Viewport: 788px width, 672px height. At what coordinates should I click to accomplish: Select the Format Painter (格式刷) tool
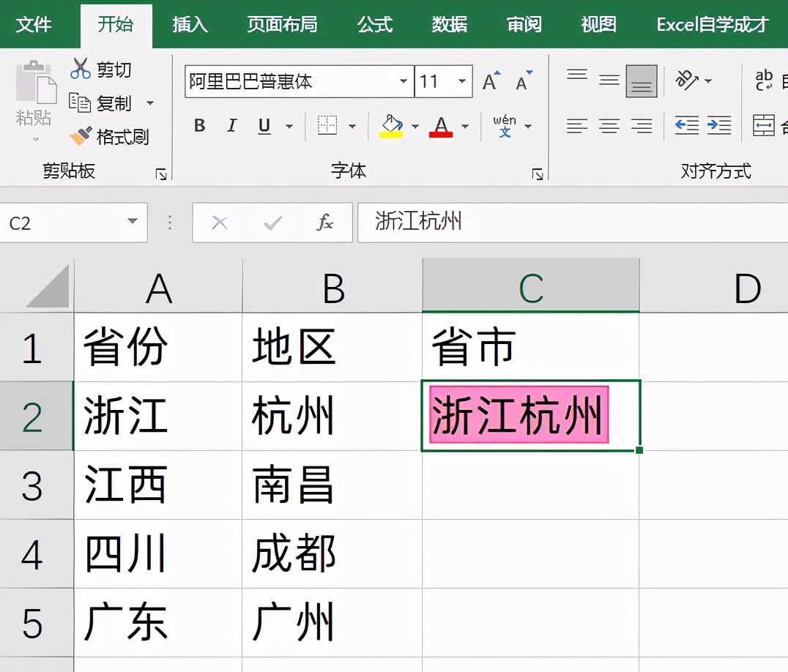click(x=109, y=136)
